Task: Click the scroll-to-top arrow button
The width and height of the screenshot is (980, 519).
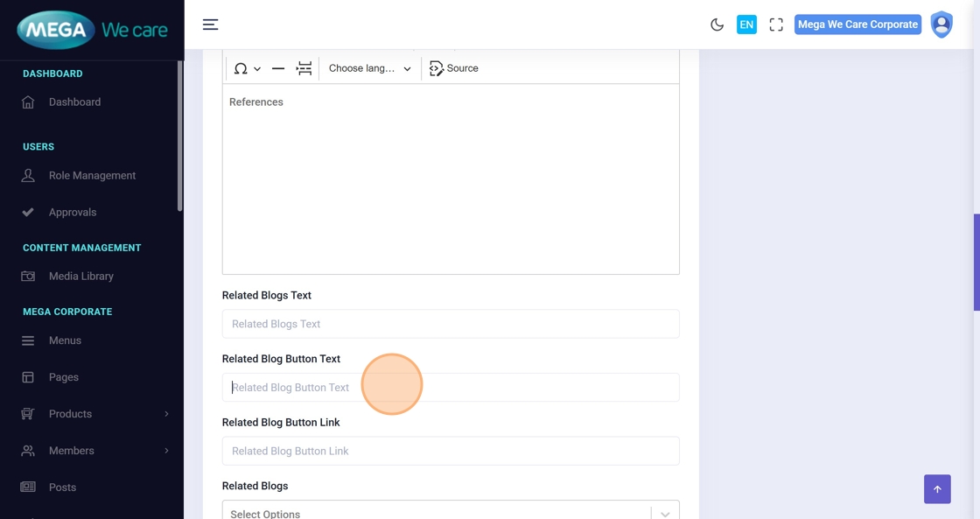Action: coord(937,489)
